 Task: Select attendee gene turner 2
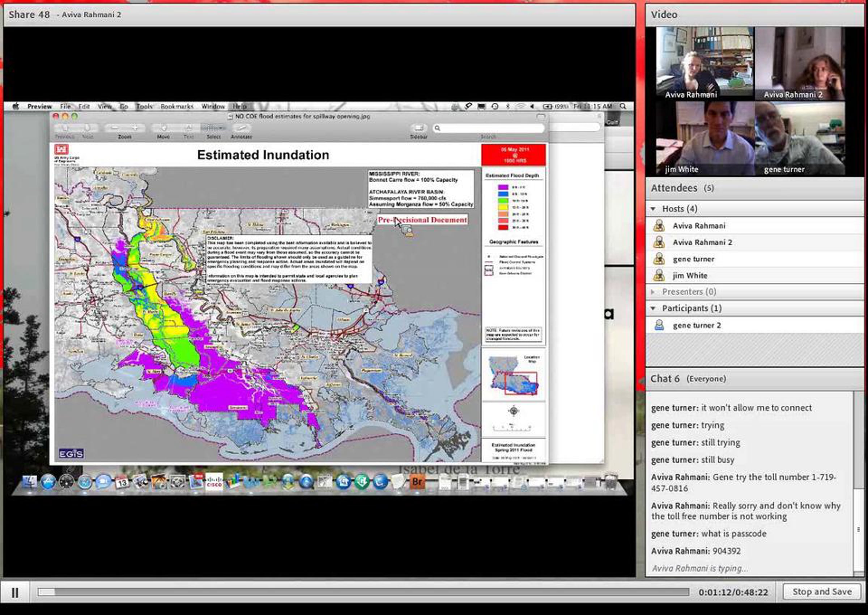pyautogui.click(x=697, y=325)
